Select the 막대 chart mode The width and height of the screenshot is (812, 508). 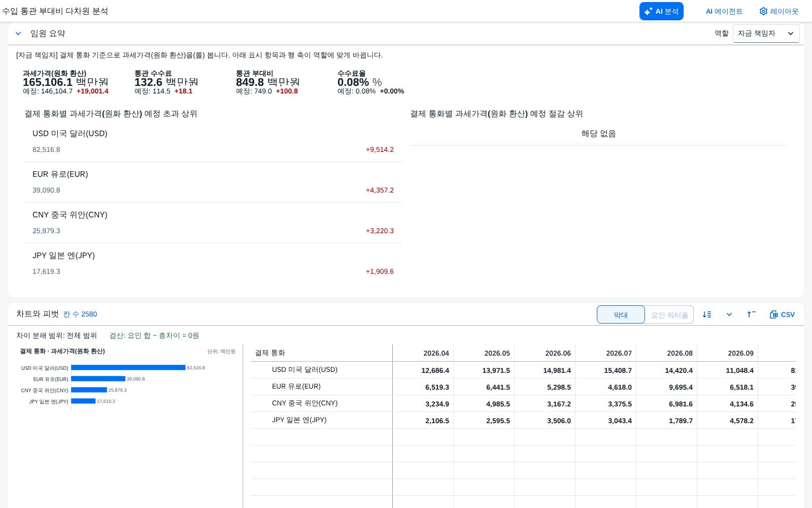click(x=621, y=314)
